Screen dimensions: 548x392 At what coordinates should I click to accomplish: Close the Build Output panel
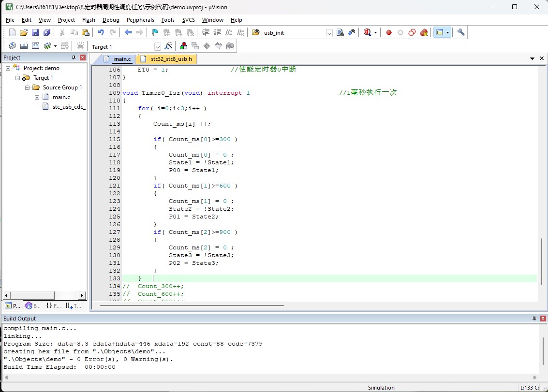[x=543, y=318]
